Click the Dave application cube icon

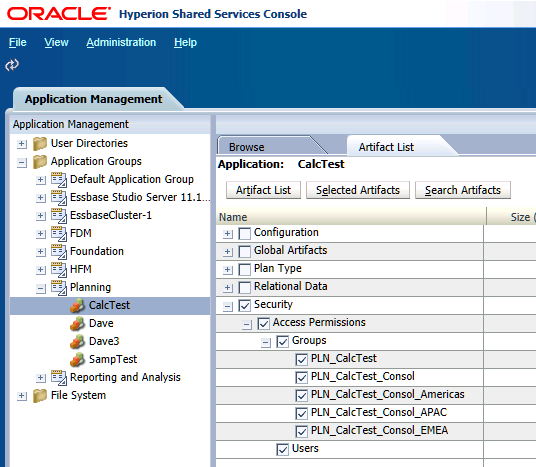click(77, 323)
